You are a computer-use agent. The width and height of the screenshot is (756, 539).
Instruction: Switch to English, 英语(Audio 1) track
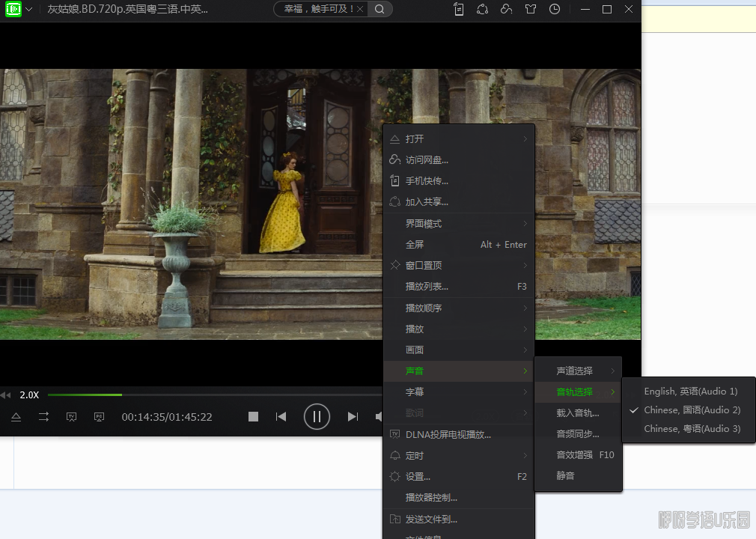point(689,392)
